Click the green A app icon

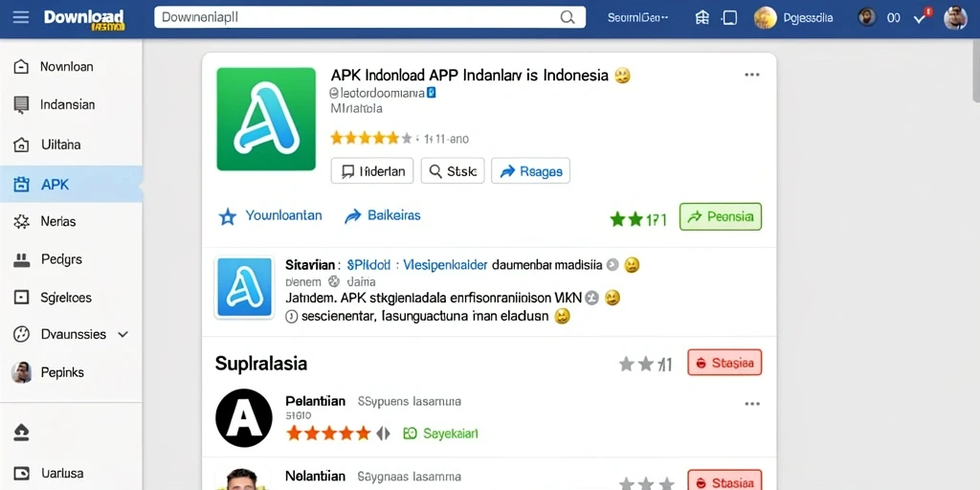click(266, 119)
